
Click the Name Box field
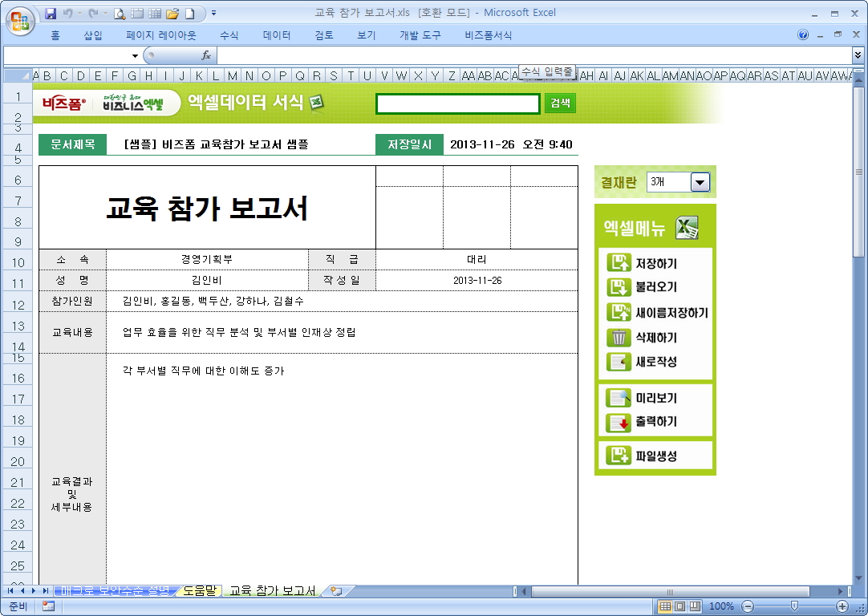pos(67,55)
